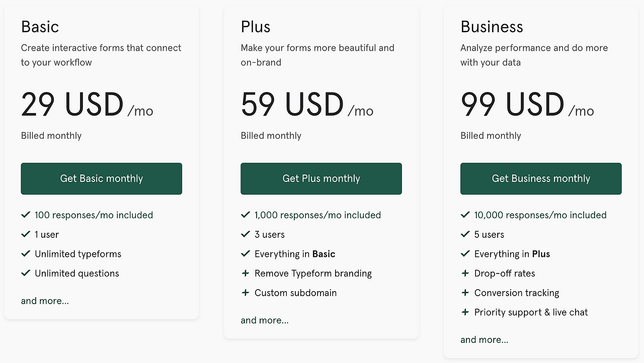Click the Business plan title

pos(492,27)
